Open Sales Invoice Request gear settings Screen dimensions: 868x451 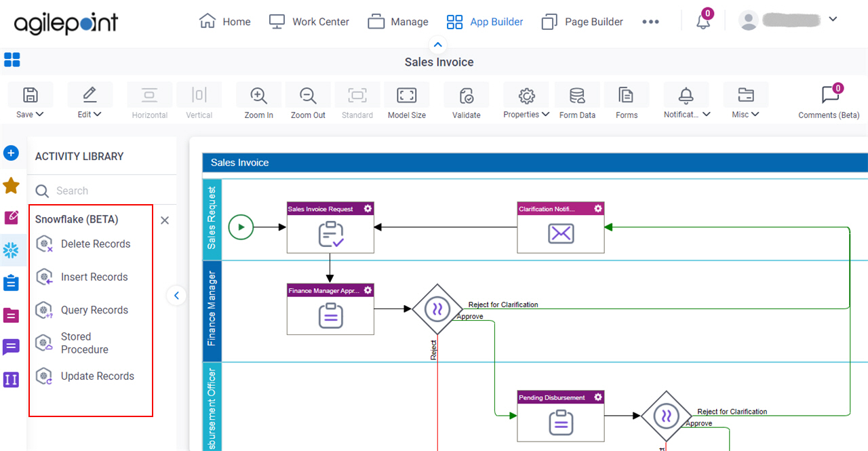pos(368,209)
